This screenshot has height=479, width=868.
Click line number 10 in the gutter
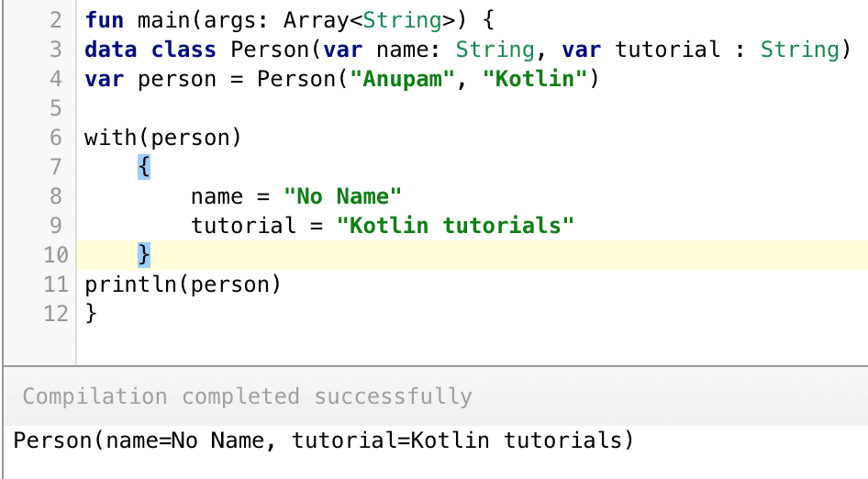[x=56, y=255]
